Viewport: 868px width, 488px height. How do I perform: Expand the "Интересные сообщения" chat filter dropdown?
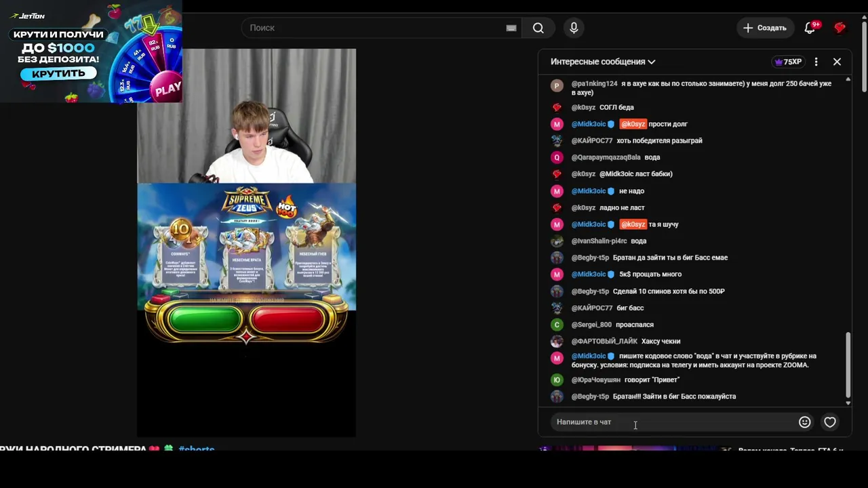point(603,62)
